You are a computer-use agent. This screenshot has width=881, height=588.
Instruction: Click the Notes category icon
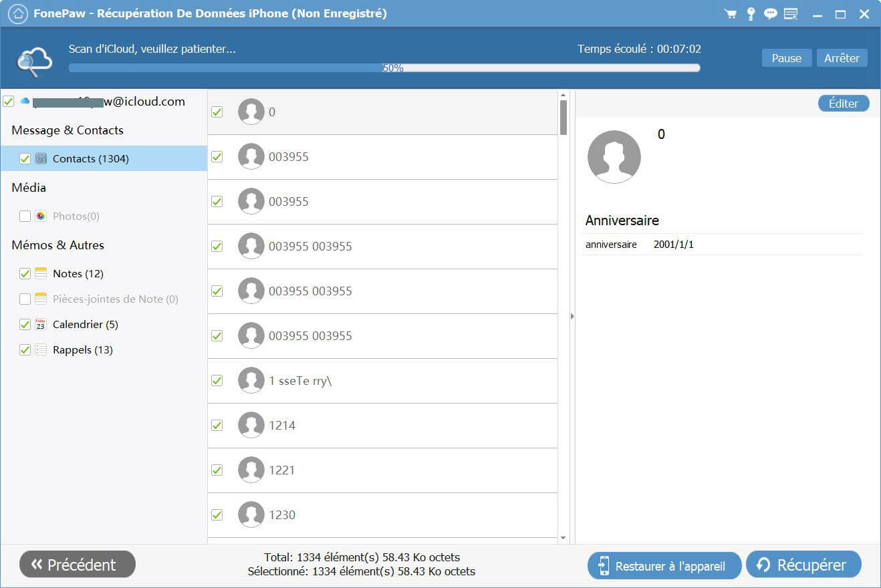pos(41,273)
